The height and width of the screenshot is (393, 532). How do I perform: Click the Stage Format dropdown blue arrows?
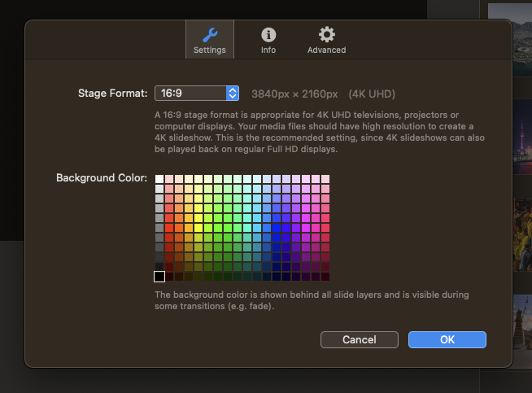pos(233,93)
